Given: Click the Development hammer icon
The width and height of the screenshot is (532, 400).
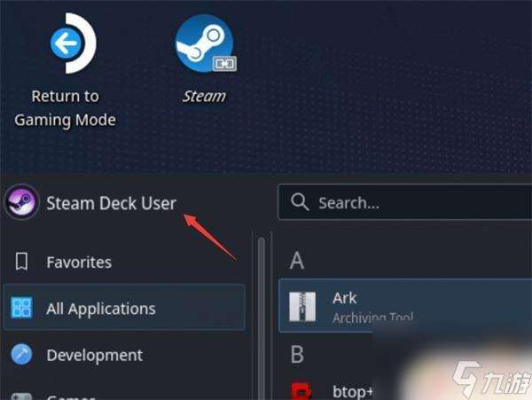Looking at the screenshot, I should tap(21, 354).
